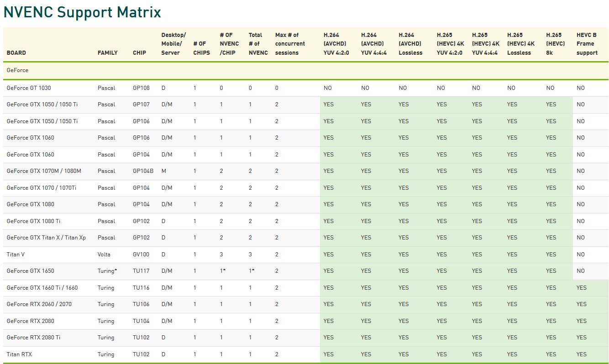This screenshot has height=364, width=609.
Task: Click the GeForce GTX 1080 board cell
Action: click(x=31, y=204)
